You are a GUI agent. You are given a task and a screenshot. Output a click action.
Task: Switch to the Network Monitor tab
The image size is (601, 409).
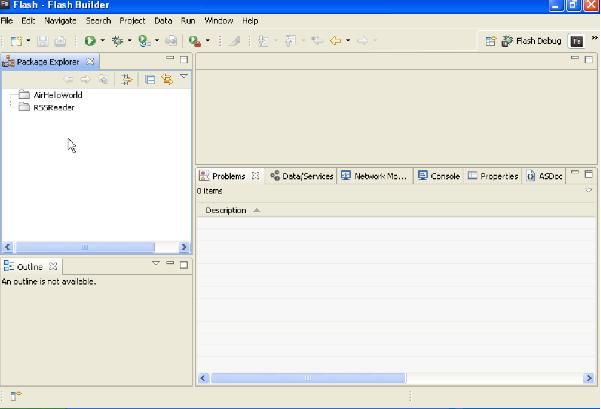coord(374,176)
